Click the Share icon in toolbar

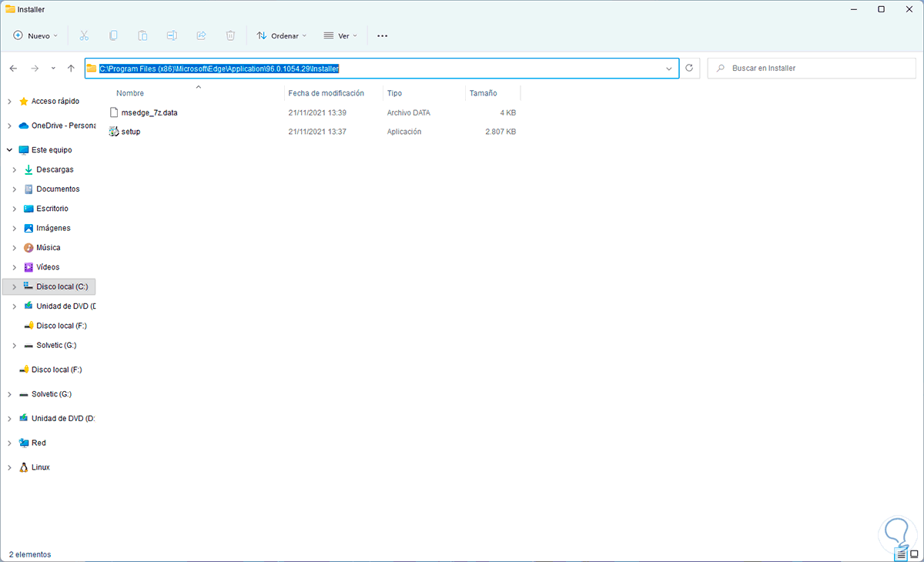pos(201,35)
